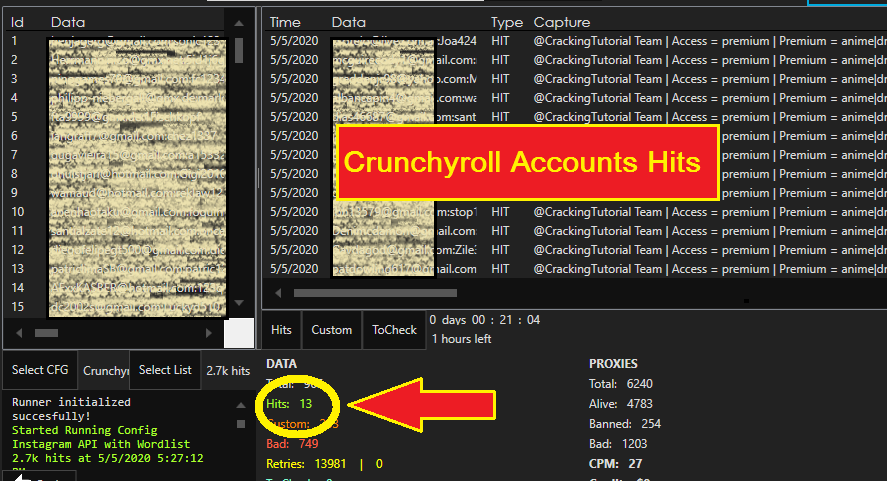Click the Crunchy config name label

[x=106, y=371]
